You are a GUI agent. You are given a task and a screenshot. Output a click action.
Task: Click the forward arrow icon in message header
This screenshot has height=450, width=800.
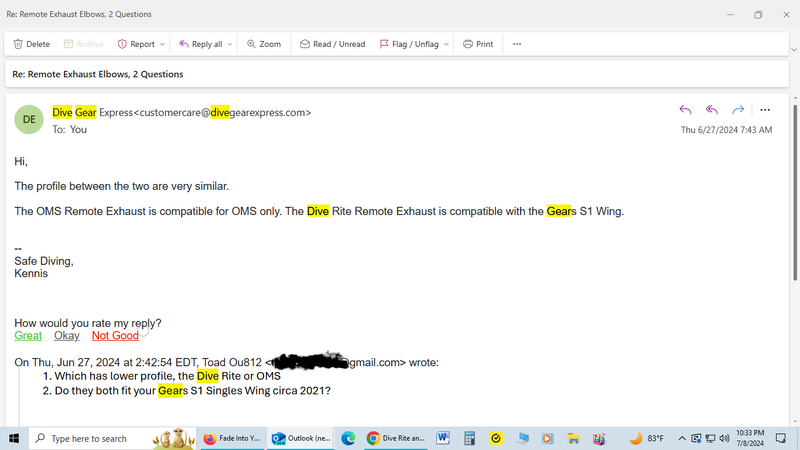click(x=738, y=110)
